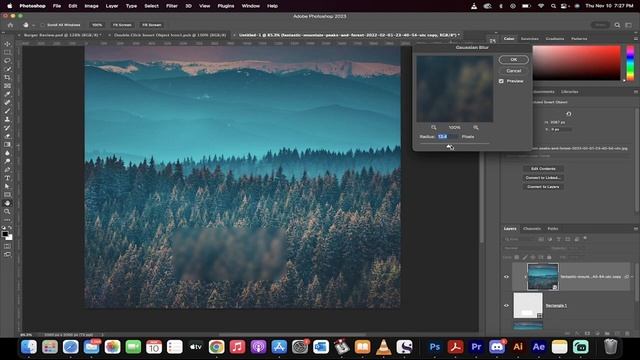Click the Radius input field
640x360 pixels.
(x=447, y=136)
